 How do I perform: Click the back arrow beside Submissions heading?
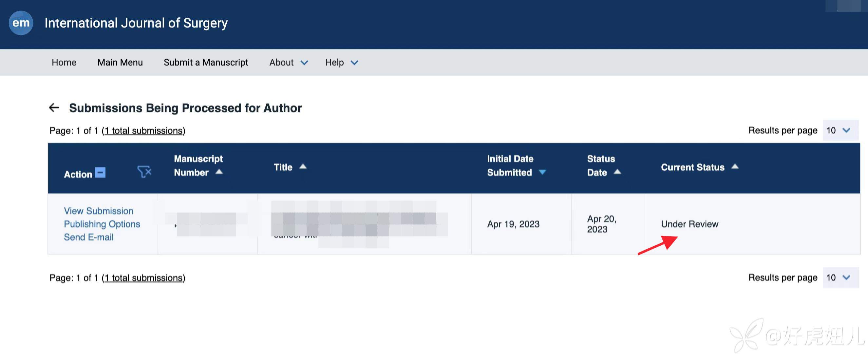tap(54, 108)
